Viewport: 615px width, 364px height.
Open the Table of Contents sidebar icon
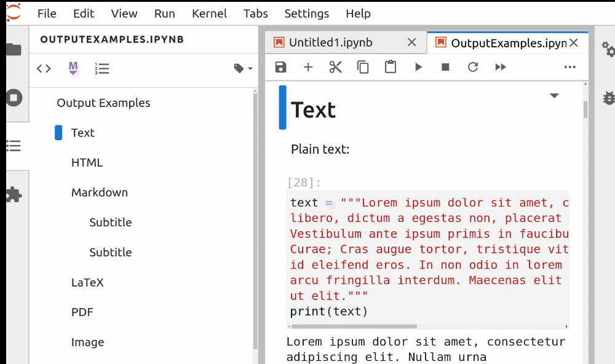pos(14,146)
